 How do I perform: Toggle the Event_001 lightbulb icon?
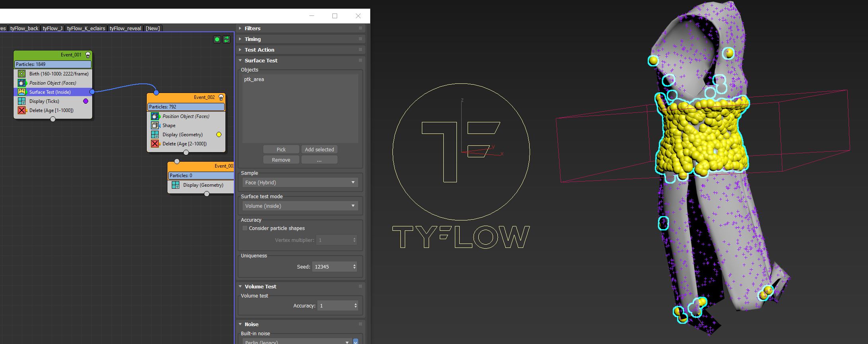click(88, 55)
